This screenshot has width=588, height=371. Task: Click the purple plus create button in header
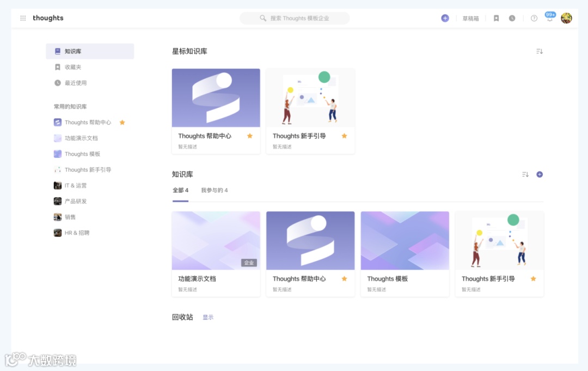[445, 18]
